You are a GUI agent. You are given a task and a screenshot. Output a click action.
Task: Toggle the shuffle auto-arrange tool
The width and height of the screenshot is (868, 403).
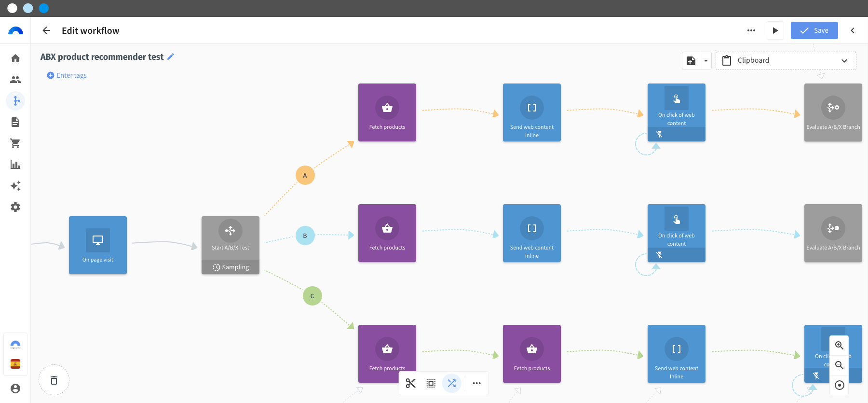452,383
